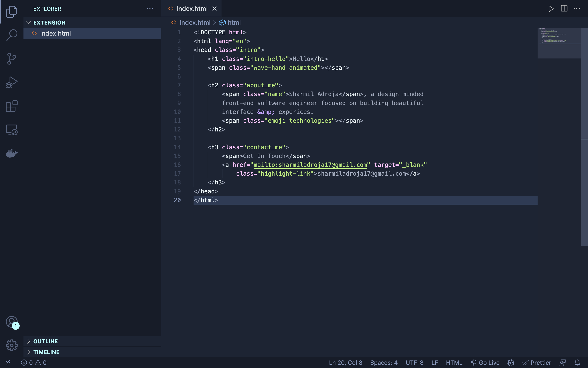This screenshot has height=368, width=588.
Task: Click the editor vertical scrollbar
Action: click(x=584, y=136)
